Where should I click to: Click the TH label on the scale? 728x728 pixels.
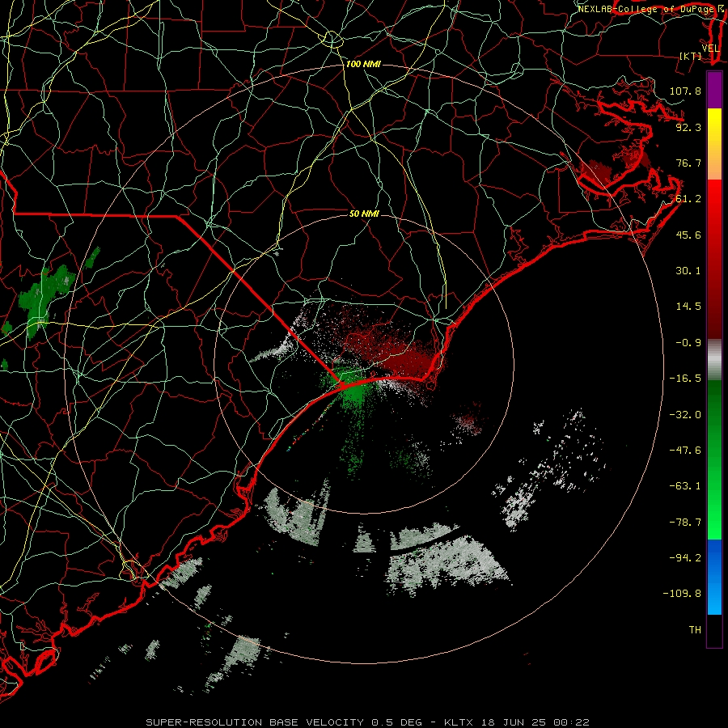pos(695,630)
